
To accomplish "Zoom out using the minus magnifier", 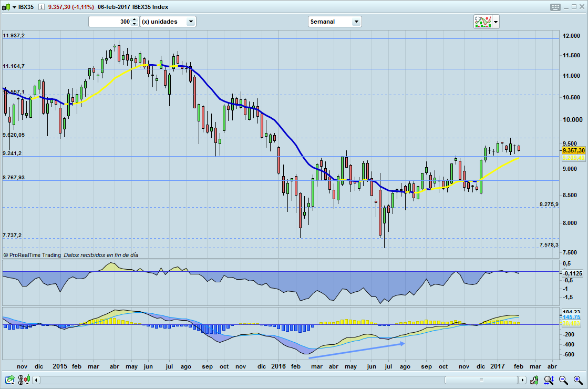I will [563, 380].
